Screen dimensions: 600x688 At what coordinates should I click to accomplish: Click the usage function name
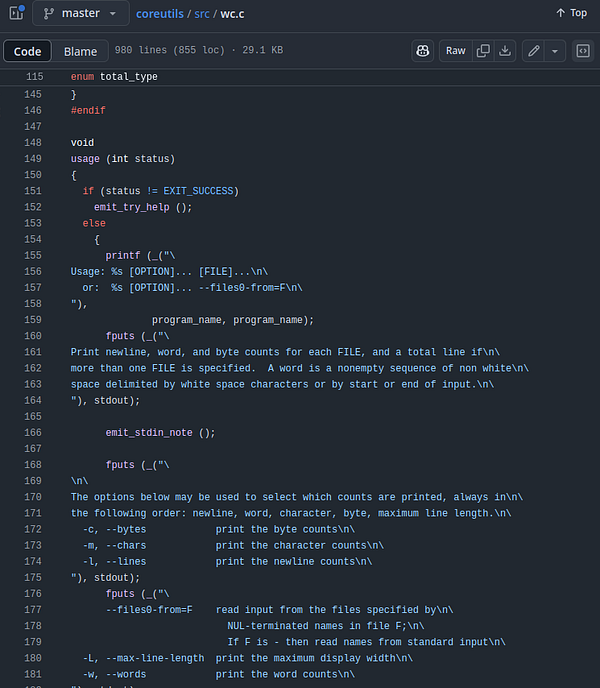point(85,159)
